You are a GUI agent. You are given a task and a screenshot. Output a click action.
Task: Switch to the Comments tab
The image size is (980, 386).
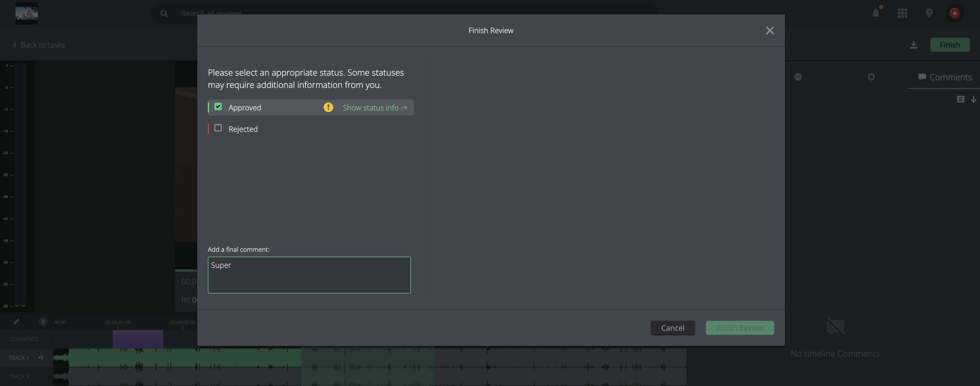[945, 77]
